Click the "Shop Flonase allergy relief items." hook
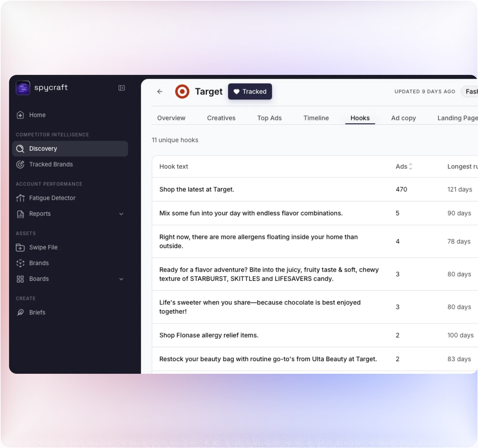 pyautogui.click(x=209, y=335)
